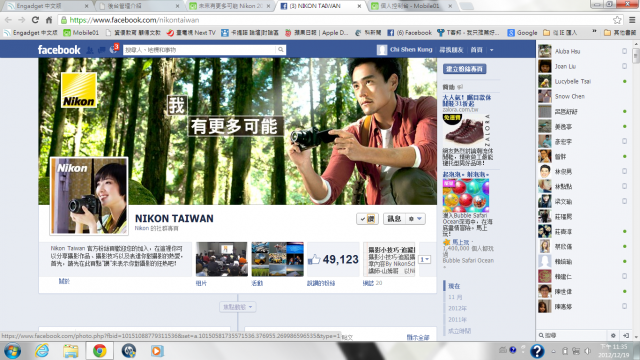Open chat with Joan Liu
The width and height of the screenshot is (640, 360).
pyautogui.click(x=582, y=66)
